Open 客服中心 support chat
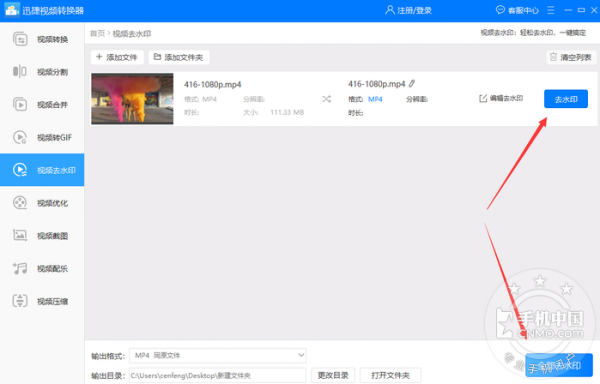Image resolution: width=600 pixels, height=384 pixels. (x=517, y=10)
